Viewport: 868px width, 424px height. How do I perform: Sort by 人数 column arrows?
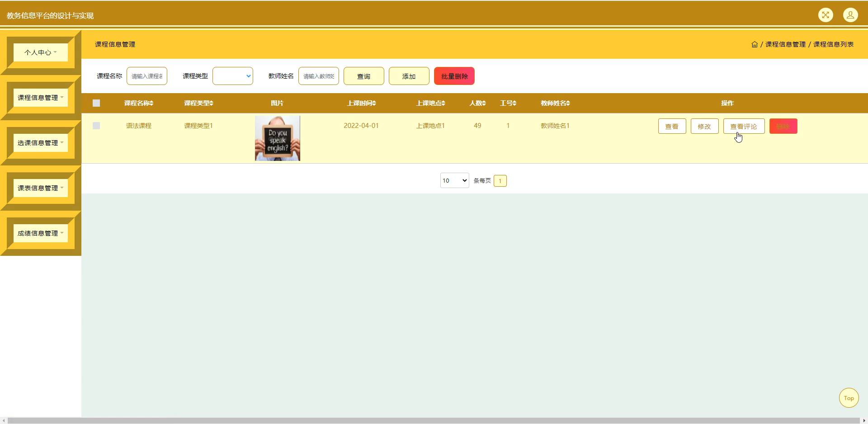coord(484,104)
